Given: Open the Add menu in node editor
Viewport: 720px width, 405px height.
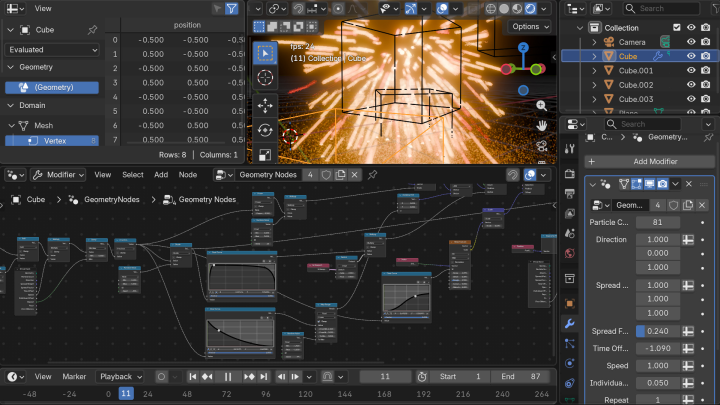Looking at the screenshot, I should tap(161, 175).
